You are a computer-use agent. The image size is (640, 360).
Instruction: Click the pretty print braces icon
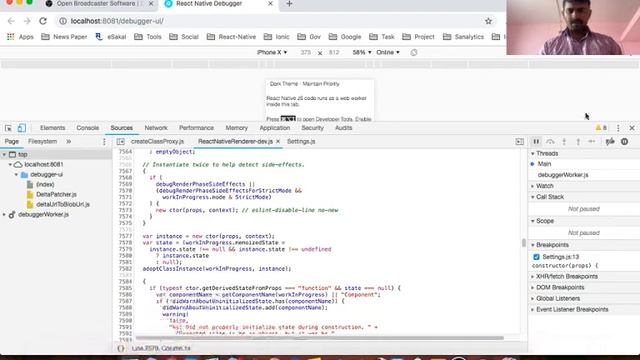121,348
